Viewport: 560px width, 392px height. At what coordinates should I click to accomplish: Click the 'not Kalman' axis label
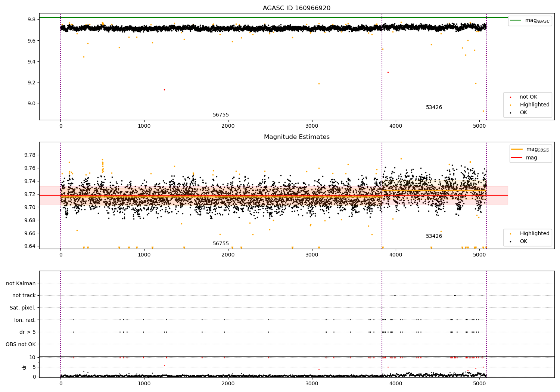21,283
